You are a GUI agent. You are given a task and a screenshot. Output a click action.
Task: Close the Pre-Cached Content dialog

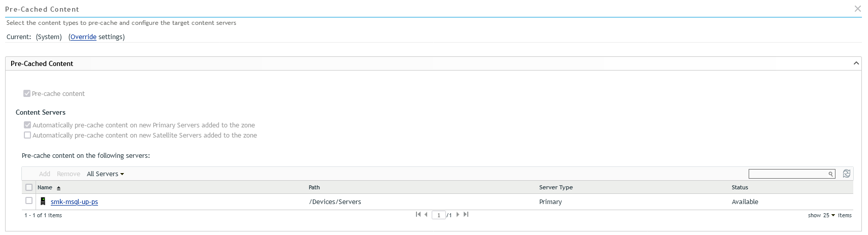[857, 9]
